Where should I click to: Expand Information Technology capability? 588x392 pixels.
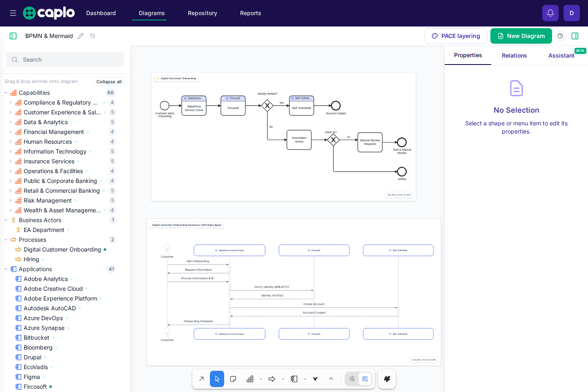11,151
